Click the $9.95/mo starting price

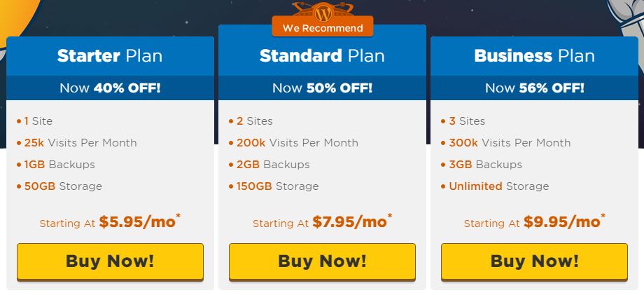[x=561, y=222]
